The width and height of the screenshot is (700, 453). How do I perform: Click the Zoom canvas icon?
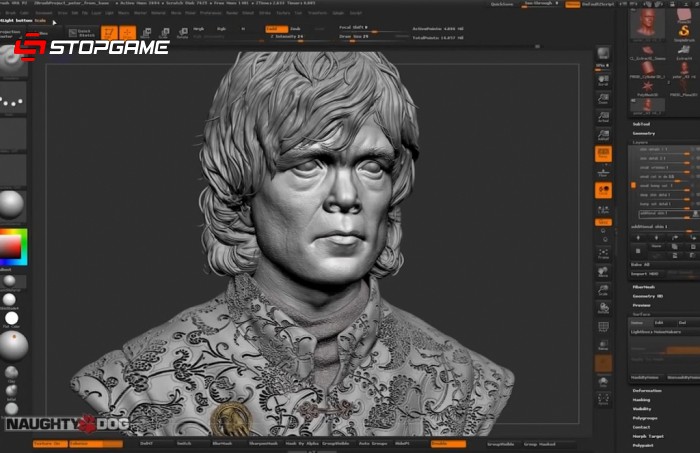603,99
